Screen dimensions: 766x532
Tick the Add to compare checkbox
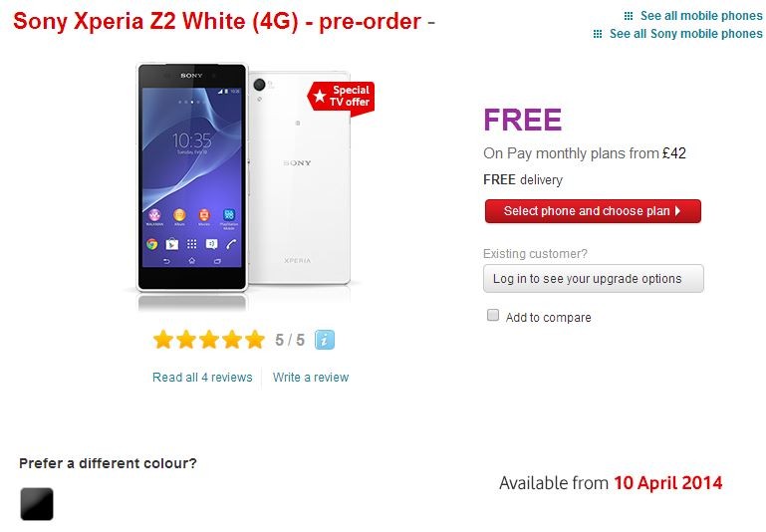coord(493,315)
